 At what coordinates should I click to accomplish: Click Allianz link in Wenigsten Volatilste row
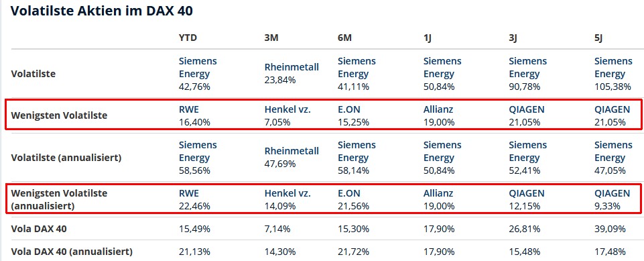438,109
